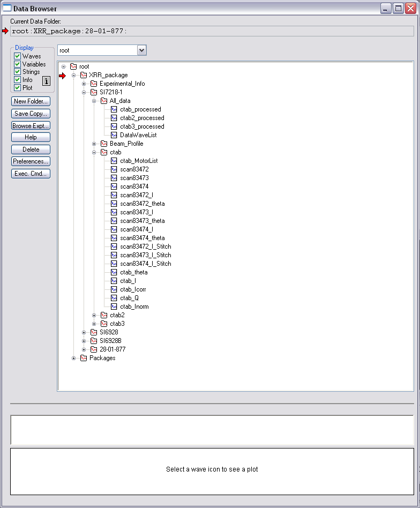Screen dimensions: 420x508
Task: Toggle the Variables display checkbox
Action: tap(18, 64)
